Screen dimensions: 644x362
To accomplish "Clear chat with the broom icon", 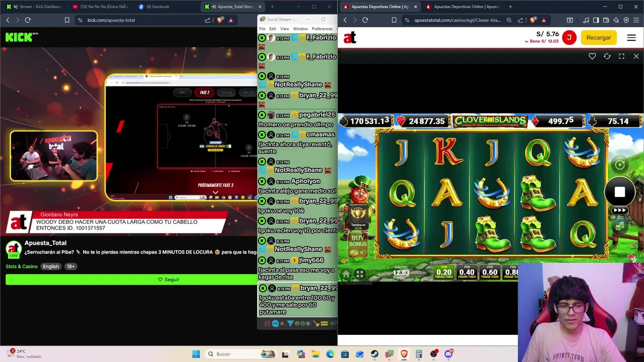I will 317,324.
